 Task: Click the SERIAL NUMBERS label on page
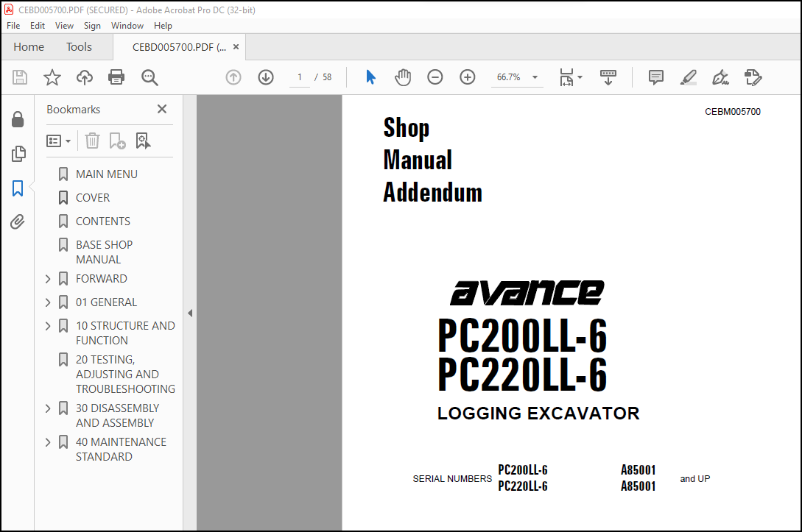(452, 479)
